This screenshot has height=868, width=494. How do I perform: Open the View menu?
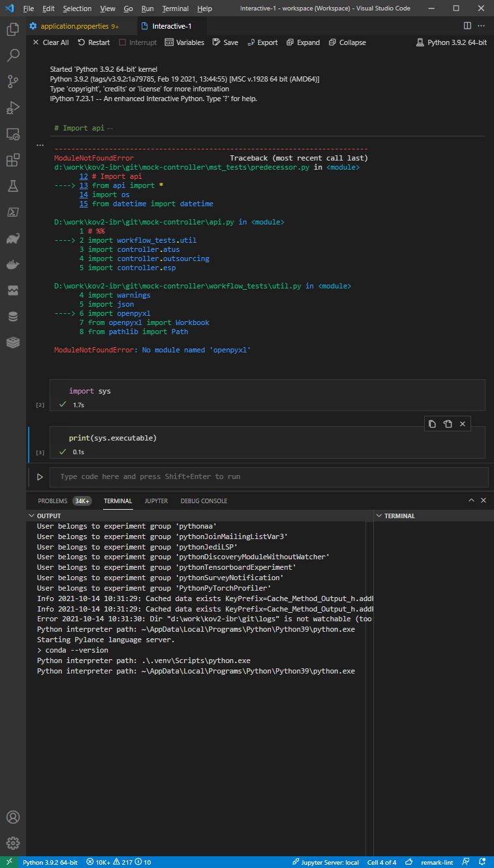point(108,8)
